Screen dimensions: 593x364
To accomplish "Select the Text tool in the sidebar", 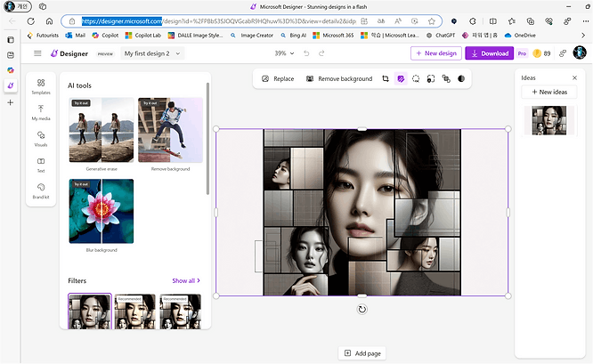I will 41,164.
